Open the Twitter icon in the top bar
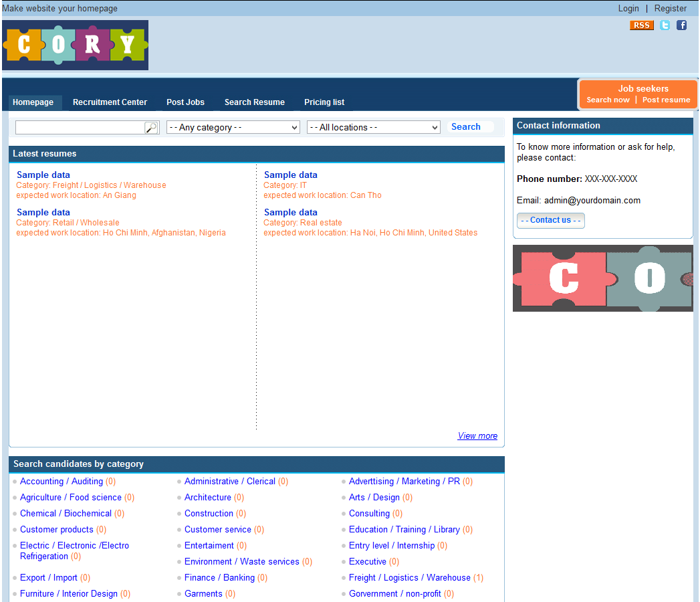This screenshot has height=602, width=700. pyautogui.click(x=665, y=25)
